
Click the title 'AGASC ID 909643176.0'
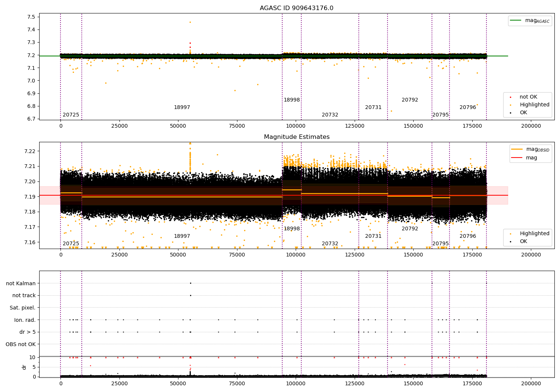click(x=296, y=8)
